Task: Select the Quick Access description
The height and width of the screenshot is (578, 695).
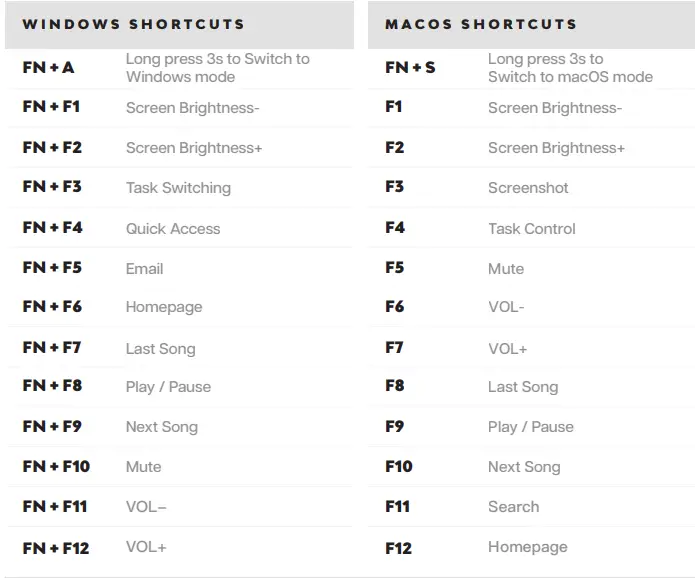Action: pos(173,229)
